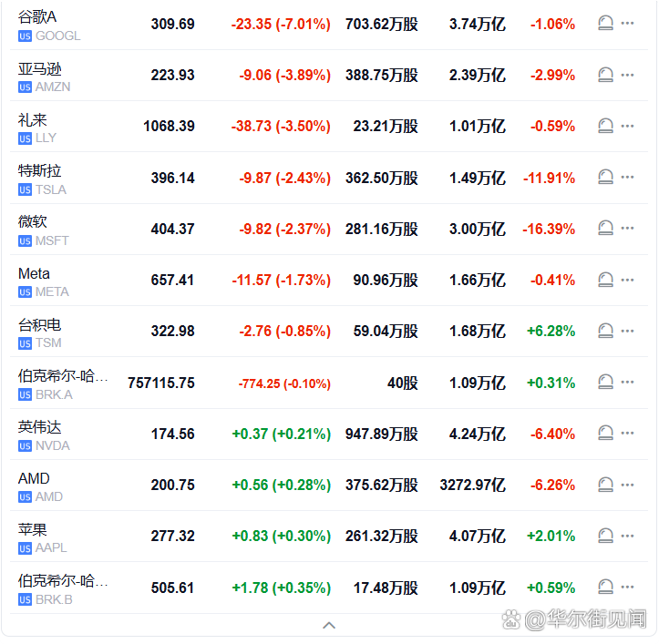Image resolution: width=659 pixels, height=644 pixels.
Task: Select the volume 40股
Action: click(403, 383)
